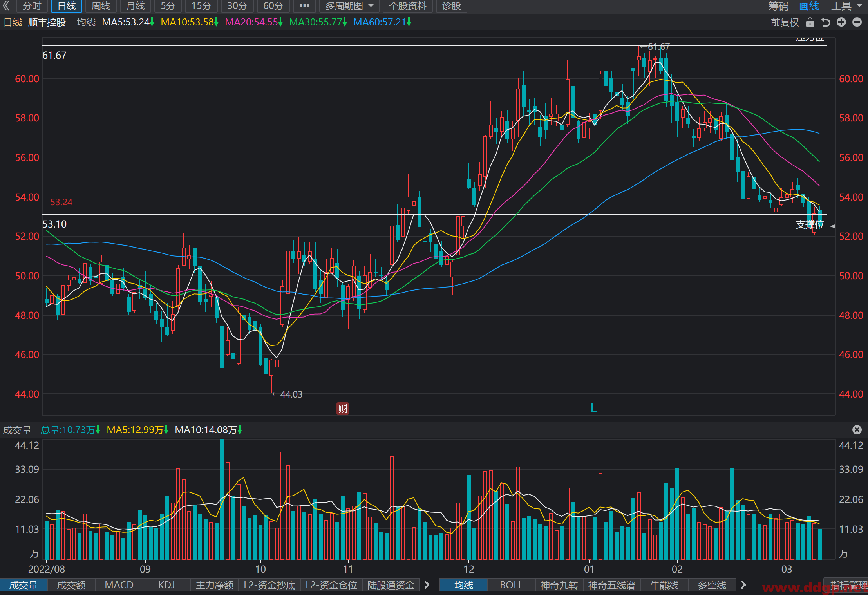Close the volume indicator panel

click(857, 430)
